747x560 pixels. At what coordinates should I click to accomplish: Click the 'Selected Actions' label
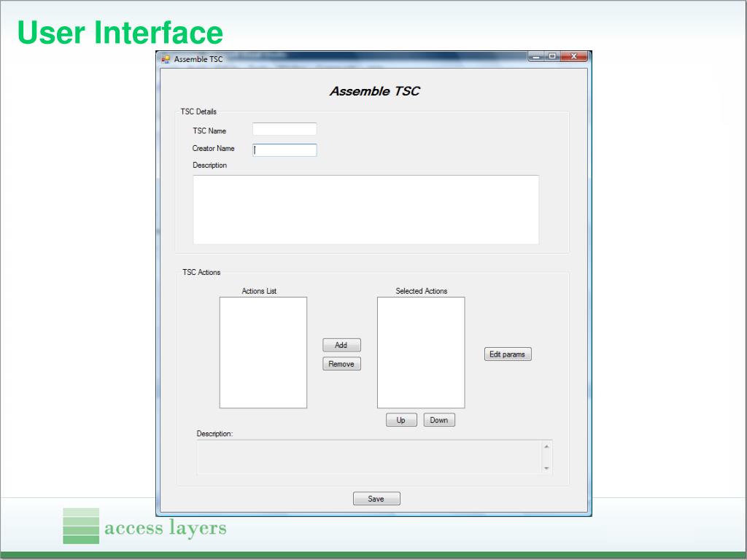[x=421, y=291]
